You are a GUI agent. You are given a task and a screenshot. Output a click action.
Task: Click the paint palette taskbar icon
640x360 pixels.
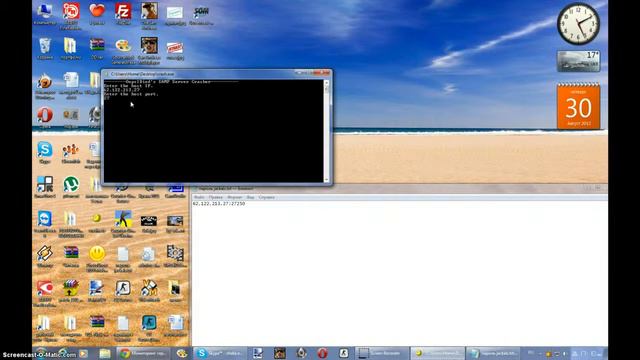182,353
